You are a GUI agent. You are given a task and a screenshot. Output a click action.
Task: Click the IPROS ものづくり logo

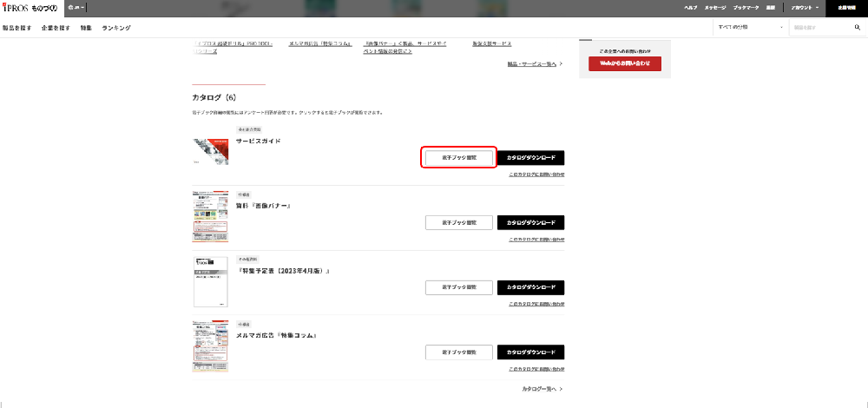(30, 7)
